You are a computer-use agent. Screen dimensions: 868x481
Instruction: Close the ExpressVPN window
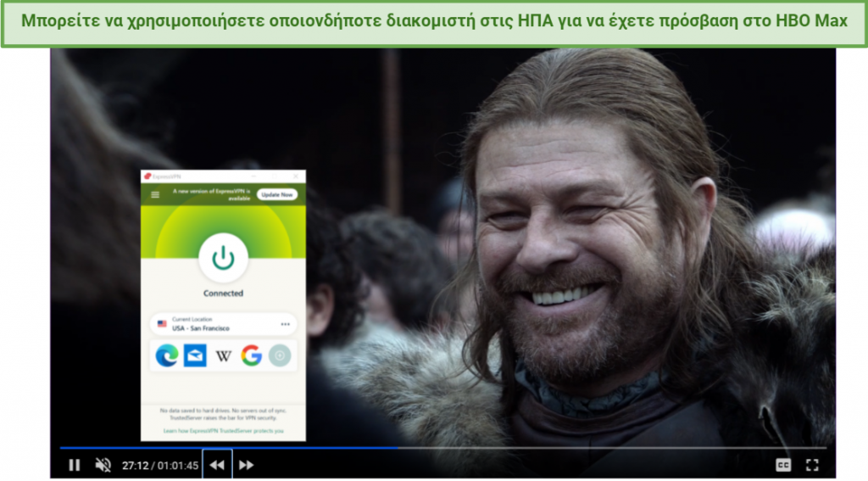296,176
